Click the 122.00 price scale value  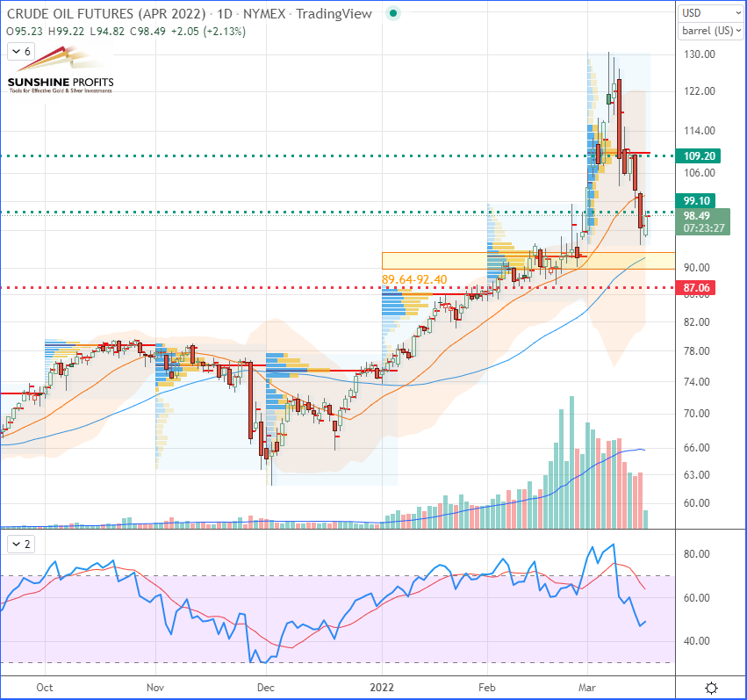click(x=700, y=91)
